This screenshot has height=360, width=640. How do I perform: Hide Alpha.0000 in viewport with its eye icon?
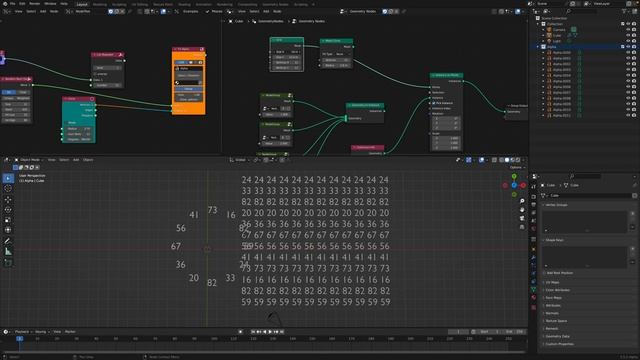coord(628,52)
